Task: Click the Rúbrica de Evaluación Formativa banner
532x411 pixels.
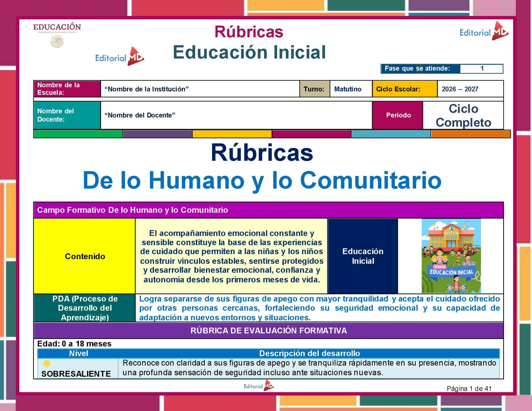Action: click(268, 331)
